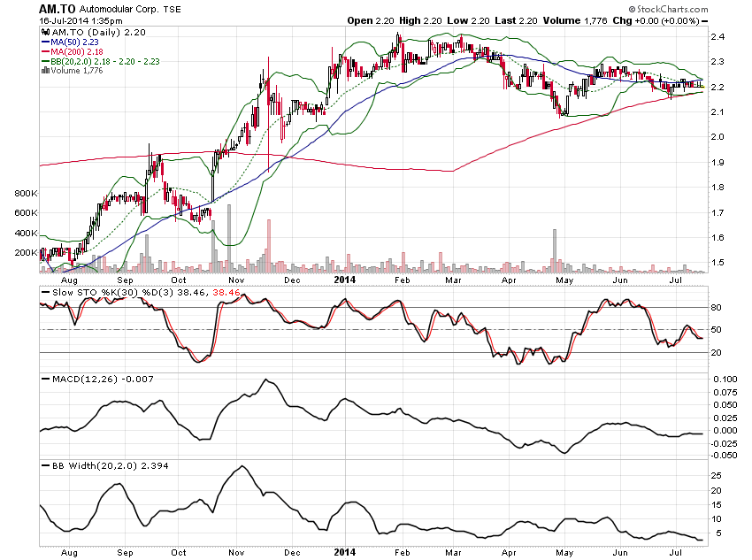Image resolution: width=752 pixels, height=560 pixels.
Task: Click Volume 1,776 in the header quote row
Action: (575, 20)
